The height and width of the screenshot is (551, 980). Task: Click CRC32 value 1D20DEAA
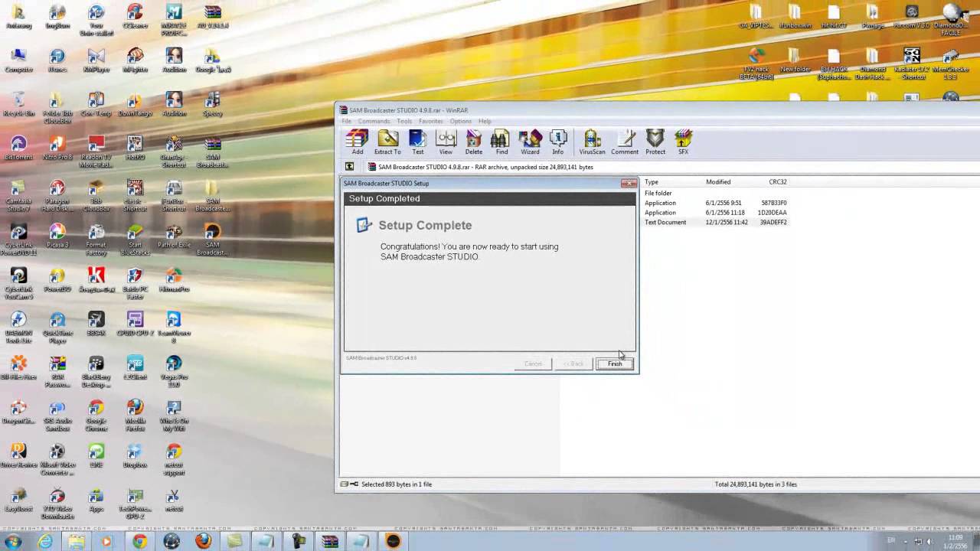(x=773, y=213)
